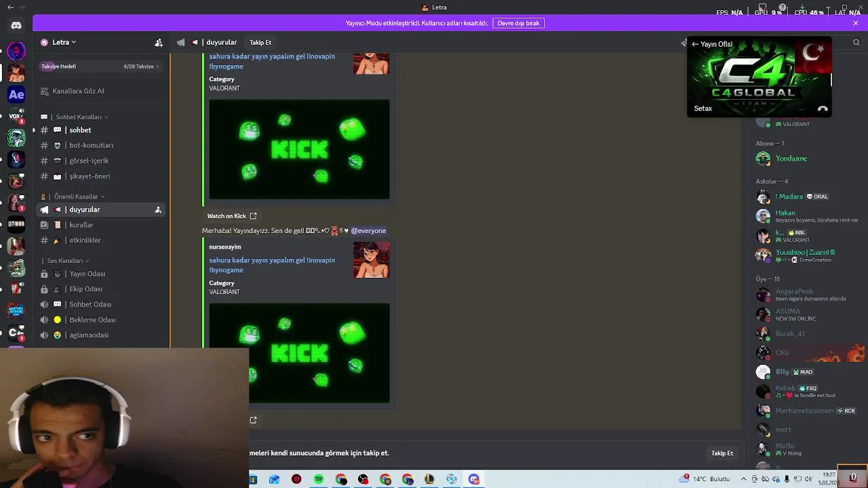Open Takviye Hedefi boost goal bar

[100, 66]
